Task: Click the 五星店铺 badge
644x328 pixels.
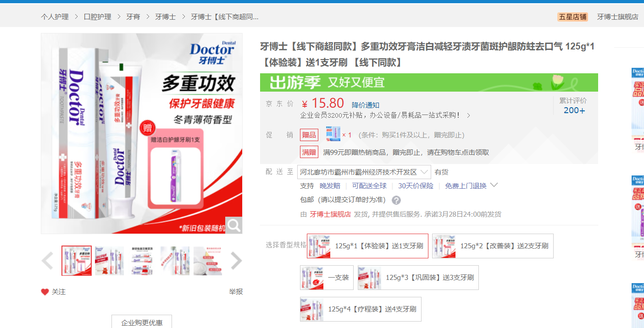Action: click(x=572, y=17)
